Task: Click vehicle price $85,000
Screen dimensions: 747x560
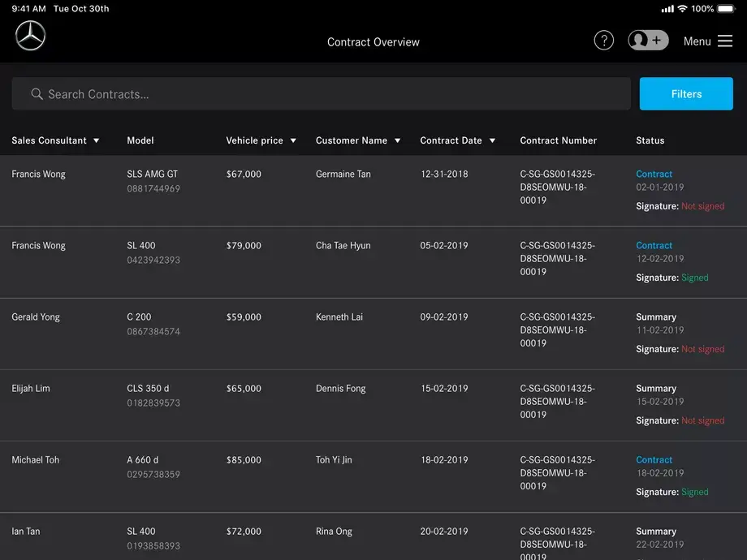Action: tap(244, 459)
